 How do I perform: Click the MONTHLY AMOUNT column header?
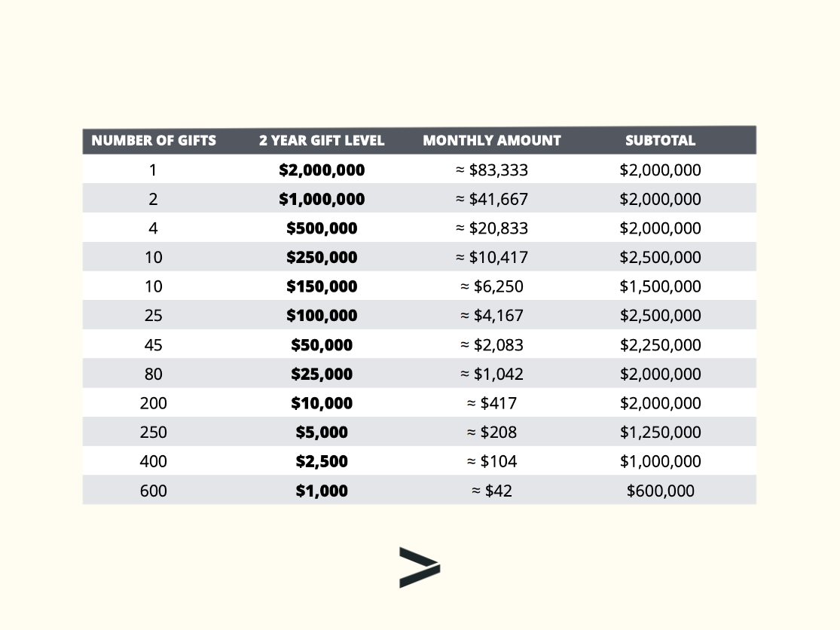pyautogui.click(x=492, y=140)
